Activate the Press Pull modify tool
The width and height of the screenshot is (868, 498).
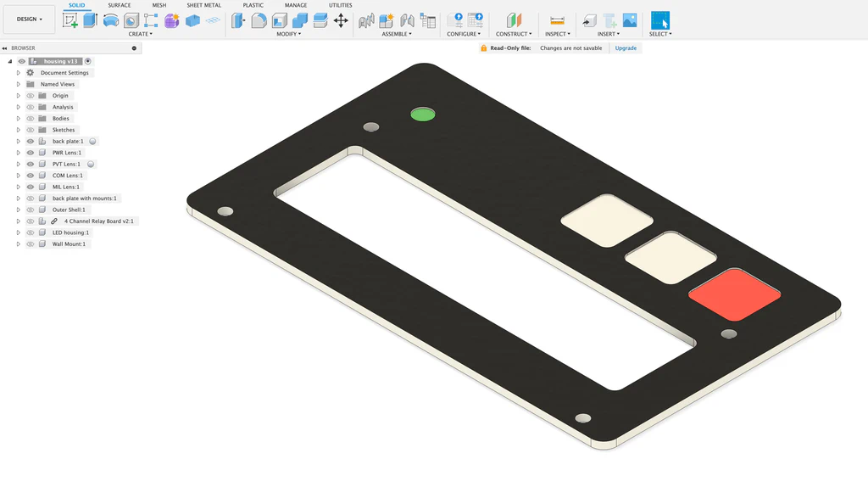pyautogui.click(x=236, y=20)
